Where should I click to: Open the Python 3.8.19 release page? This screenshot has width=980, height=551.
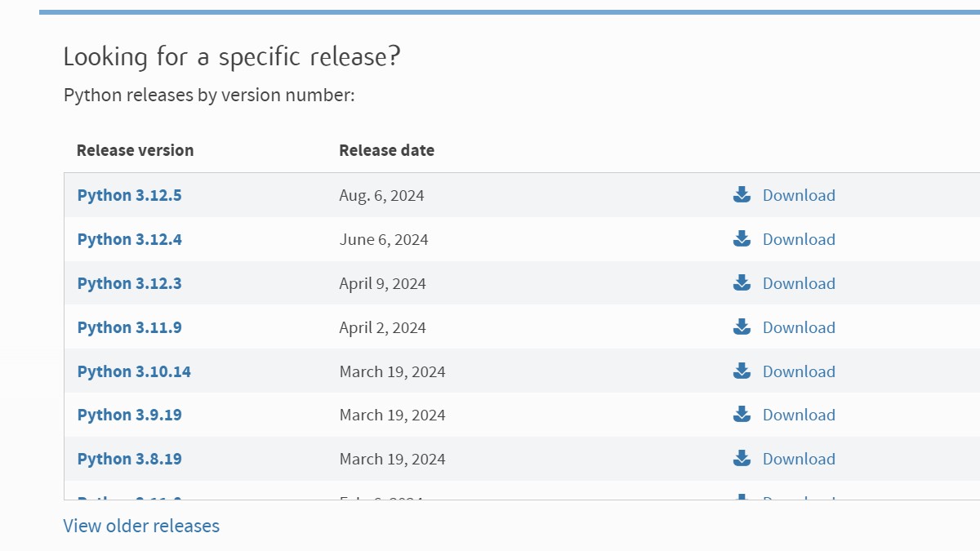129,459
